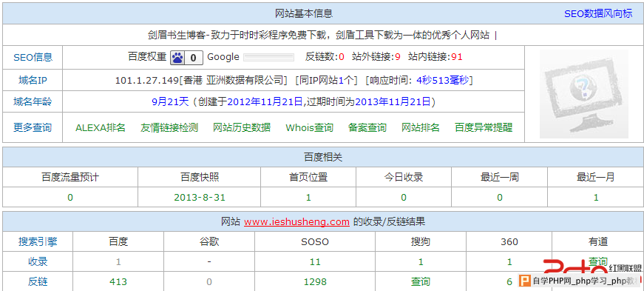Click the SOSO 反链 value 1298
The width and height of the screenshot is (644, 291).
[x=315, y=282]
